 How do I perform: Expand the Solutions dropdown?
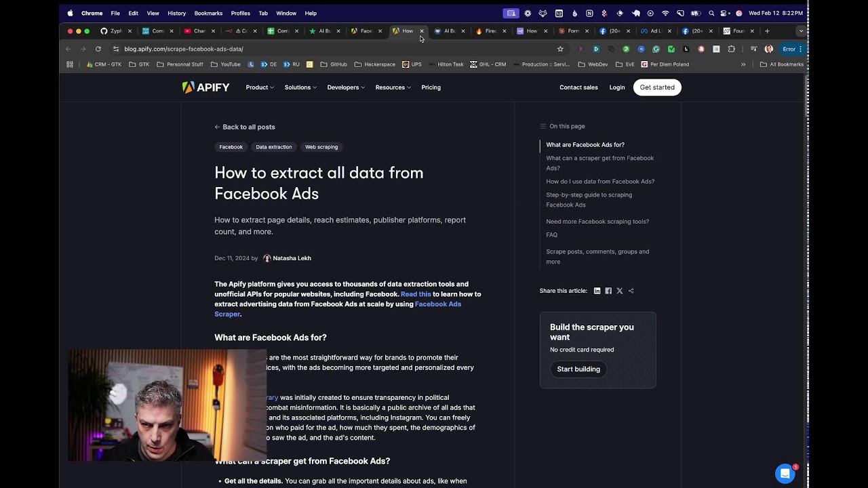tap(300, 87)
